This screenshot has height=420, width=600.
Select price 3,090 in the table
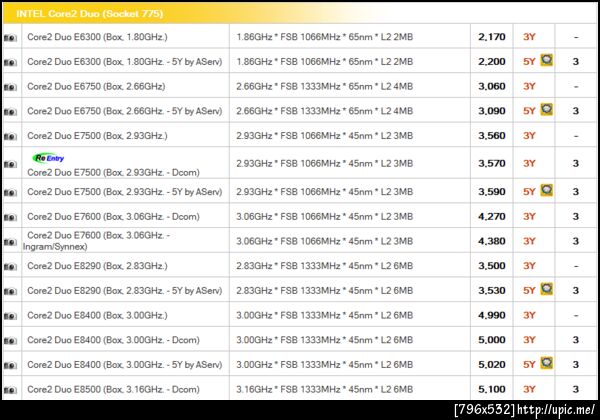tap(492, 111)
